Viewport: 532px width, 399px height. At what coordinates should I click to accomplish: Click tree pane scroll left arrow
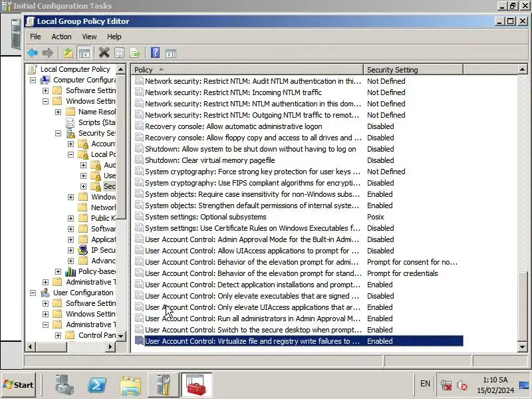pyautogui.click(x=30, y=346)
